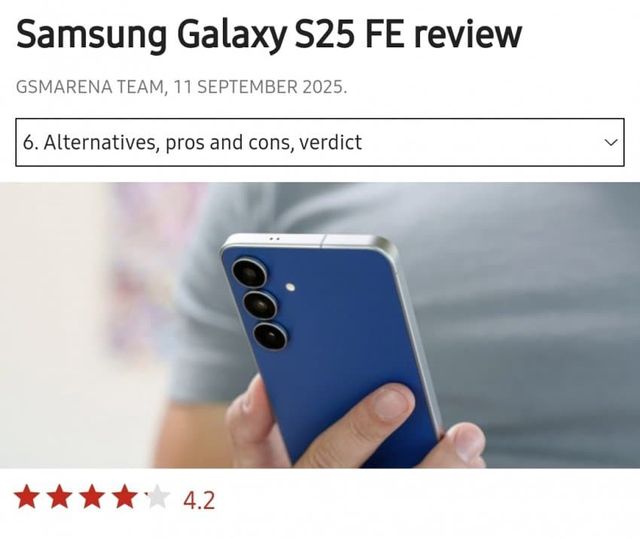
Task: Click the GSMARENA TEAM author byline
Action: click(91, 87)
